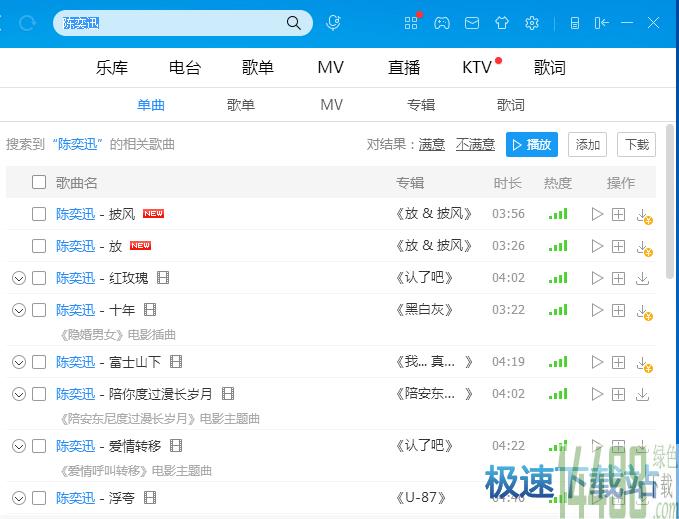Open the apps grid icon
This screenshot has height=519, width=679.
(411, 23)
